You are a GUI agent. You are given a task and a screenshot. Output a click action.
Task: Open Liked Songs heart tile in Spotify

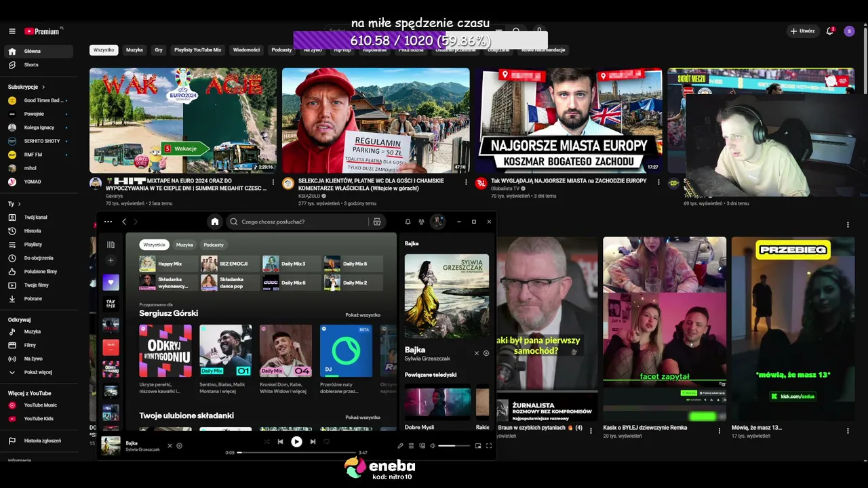111,282
